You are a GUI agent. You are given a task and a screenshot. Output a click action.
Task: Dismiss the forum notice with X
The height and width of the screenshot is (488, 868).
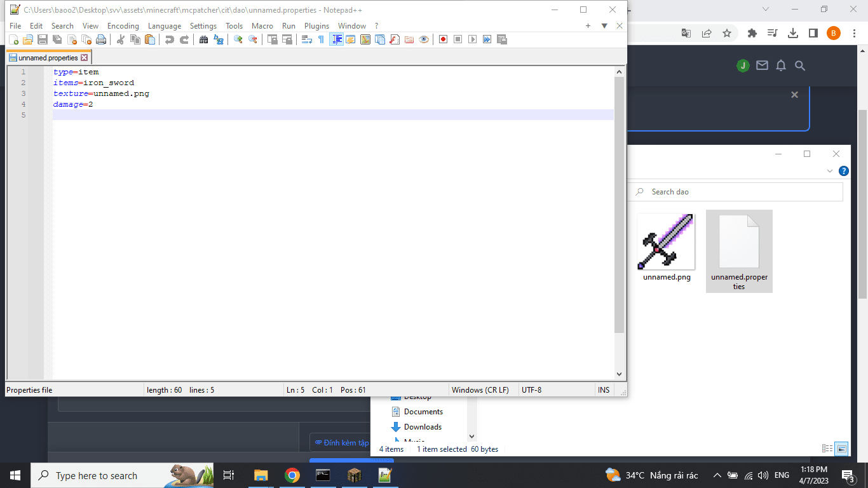794,95
